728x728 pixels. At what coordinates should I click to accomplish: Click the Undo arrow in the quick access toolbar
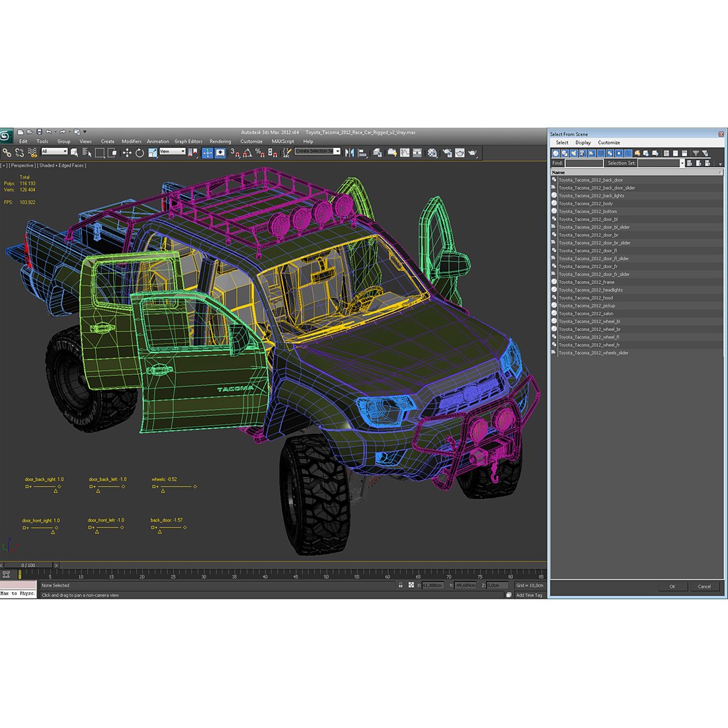click(x=49, y=132)
